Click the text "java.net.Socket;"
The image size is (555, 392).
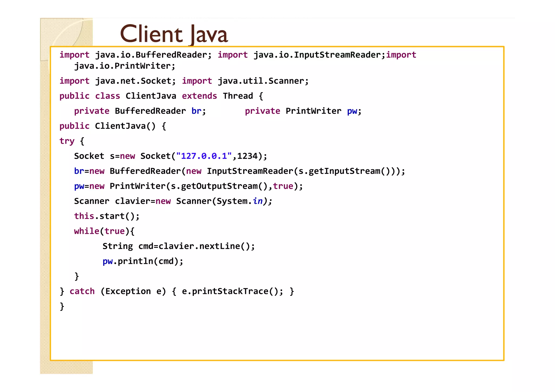(x=135, y=81)
